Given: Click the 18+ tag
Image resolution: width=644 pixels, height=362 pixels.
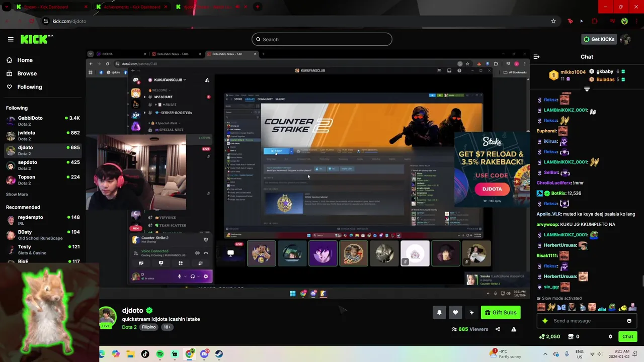Looking at the screenshot, I should click(x=167, y=327).
